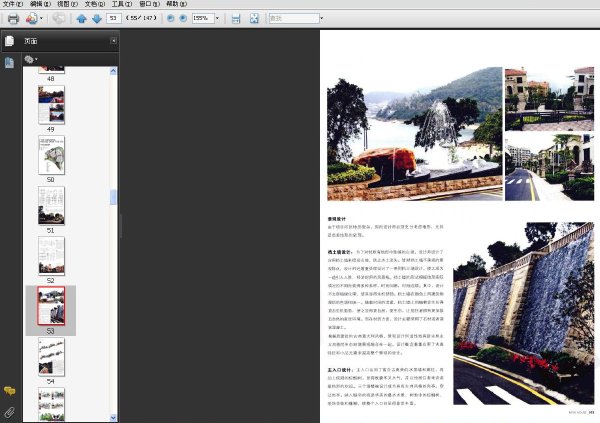Open the 窗口 menu

(149, 4)
